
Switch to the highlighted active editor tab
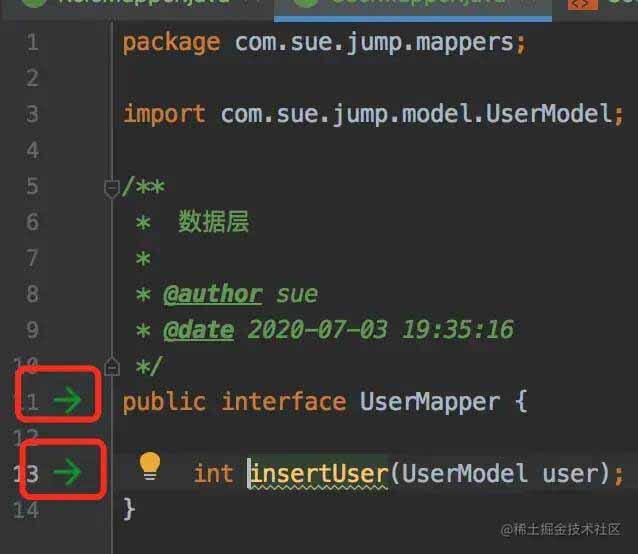413,8
